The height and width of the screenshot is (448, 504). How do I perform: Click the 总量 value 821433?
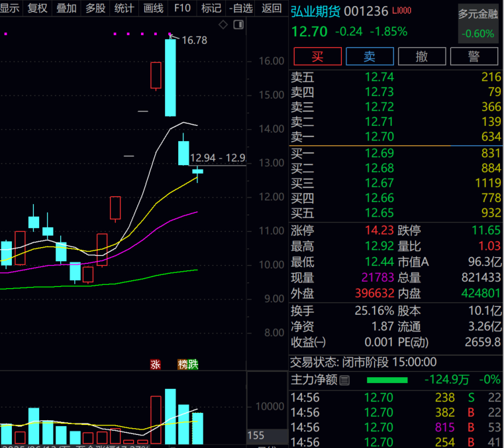(x=481, y=278)
